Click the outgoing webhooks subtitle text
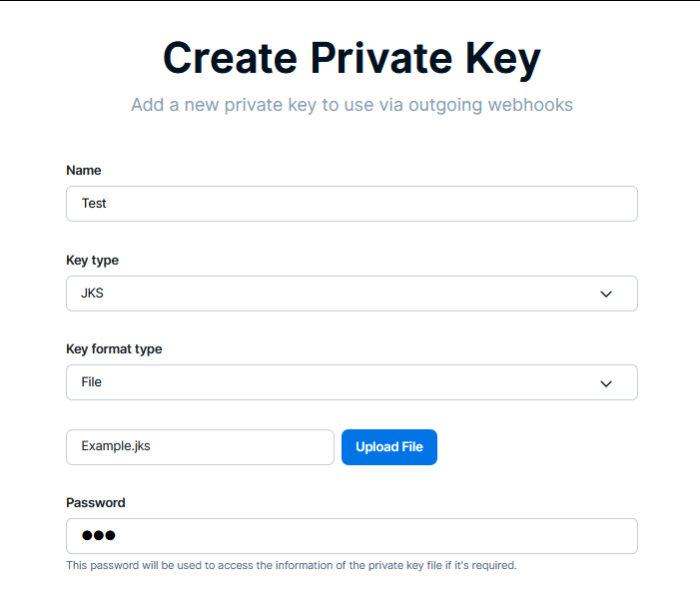Viewport: 700px width, 606px height. pyautogui.click(x=351, y=105)
